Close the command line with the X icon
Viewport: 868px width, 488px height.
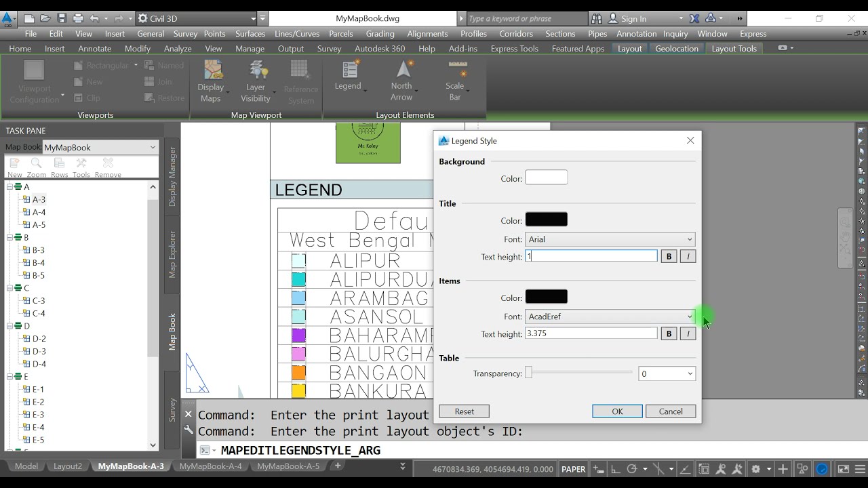189,414
